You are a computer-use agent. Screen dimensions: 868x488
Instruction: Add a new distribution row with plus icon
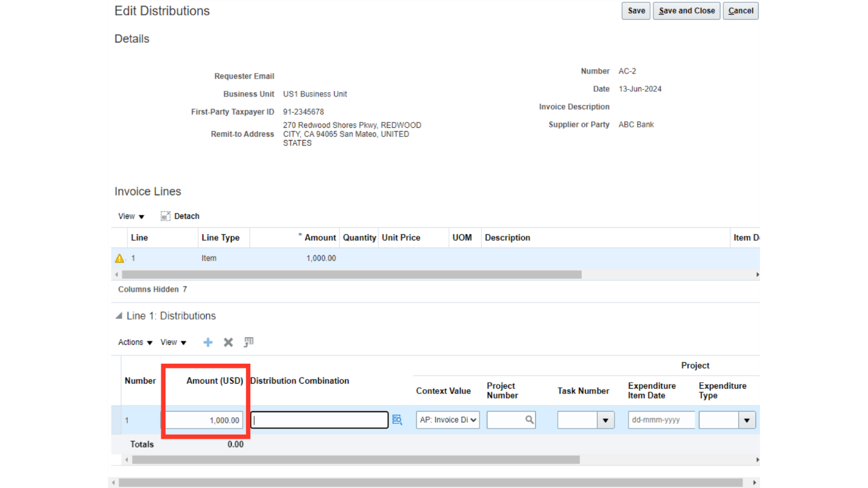[x=208, y=343]
